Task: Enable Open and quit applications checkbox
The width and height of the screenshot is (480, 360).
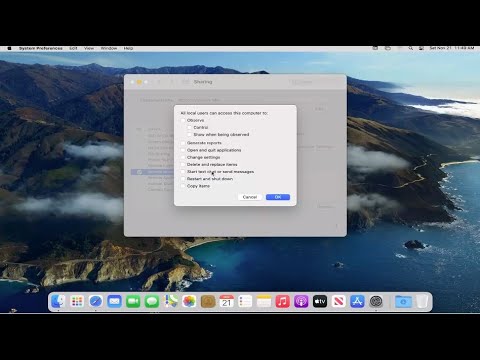Action: tap(183, 150)
